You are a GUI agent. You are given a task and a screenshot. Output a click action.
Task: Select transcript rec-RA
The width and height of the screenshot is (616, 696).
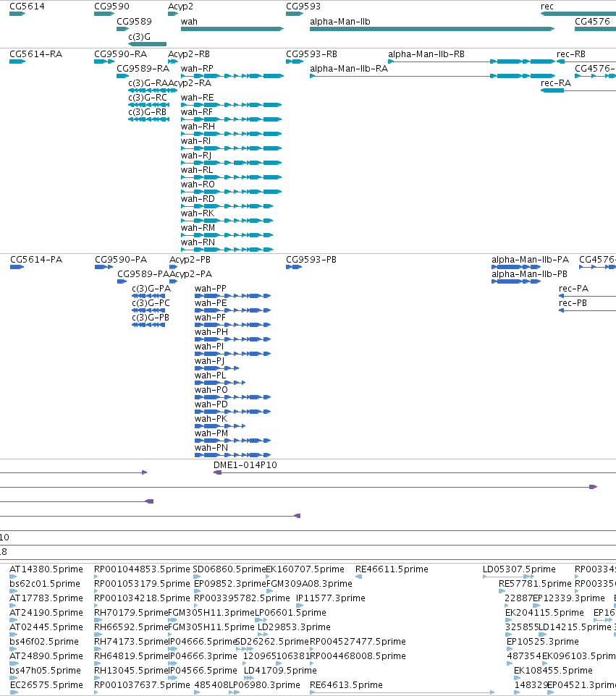pyautogui.click(x=556, y=83)
